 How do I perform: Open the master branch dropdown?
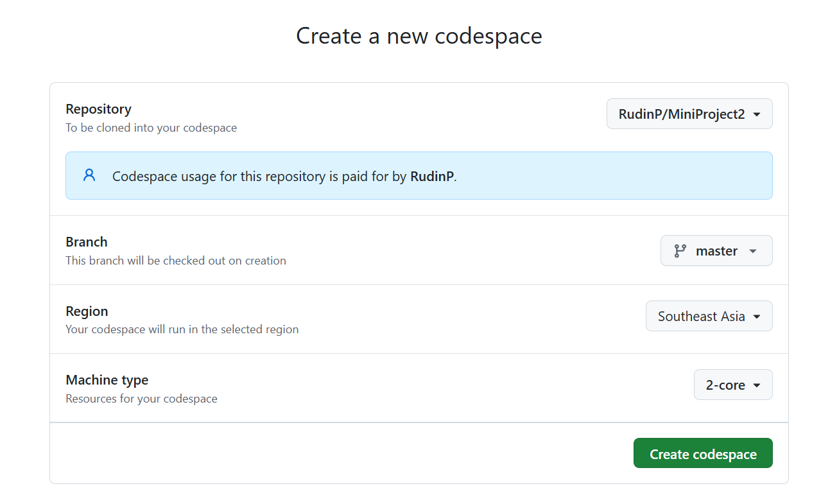[716, 250]
